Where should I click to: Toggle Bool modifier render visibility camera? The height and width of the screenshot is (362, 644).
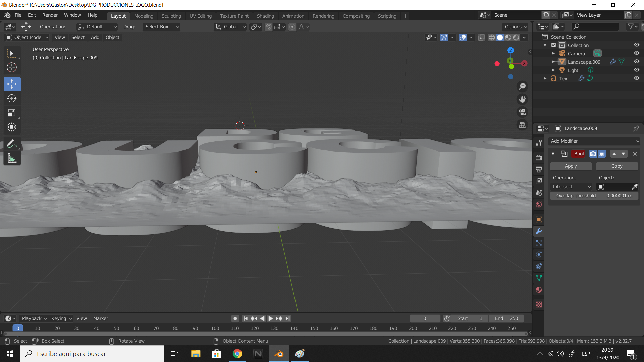593,154
